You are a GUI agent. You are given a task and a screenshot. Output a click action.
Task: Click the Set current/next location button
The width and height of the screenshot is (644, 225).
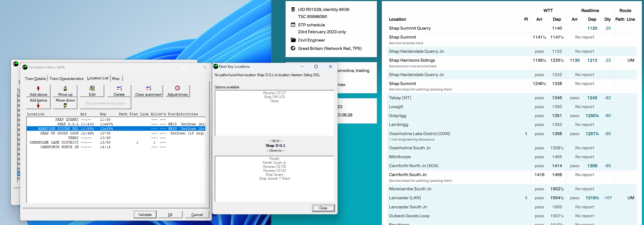pos(105,103)
